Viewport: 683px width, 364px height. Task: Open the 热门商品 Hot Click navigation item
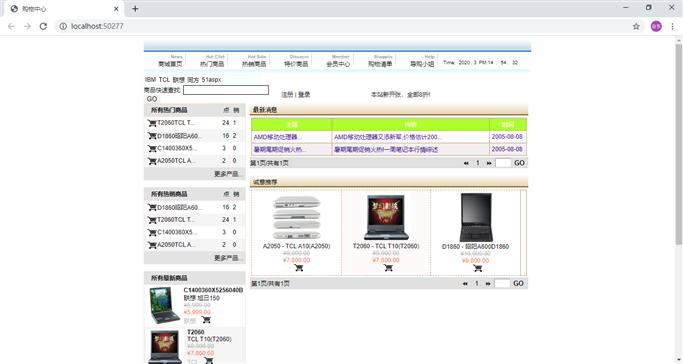[x=212, y=64]
